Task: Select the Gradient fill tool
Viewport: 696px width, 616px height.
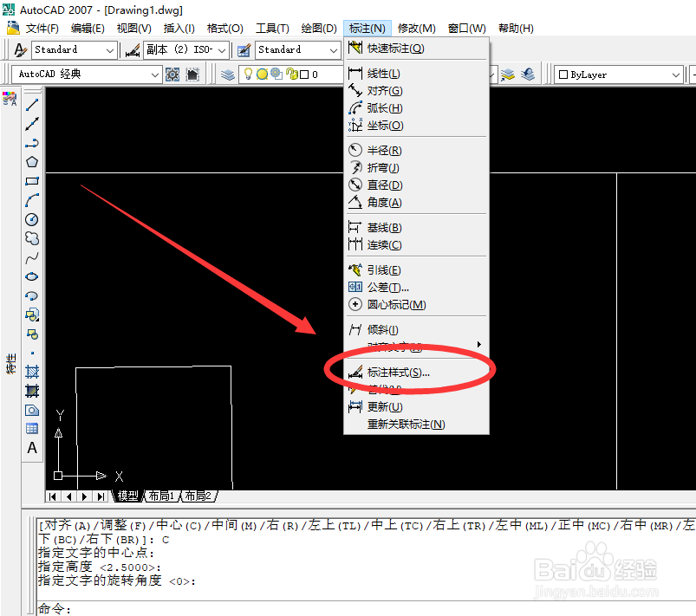Action: (x=32, y=391)
